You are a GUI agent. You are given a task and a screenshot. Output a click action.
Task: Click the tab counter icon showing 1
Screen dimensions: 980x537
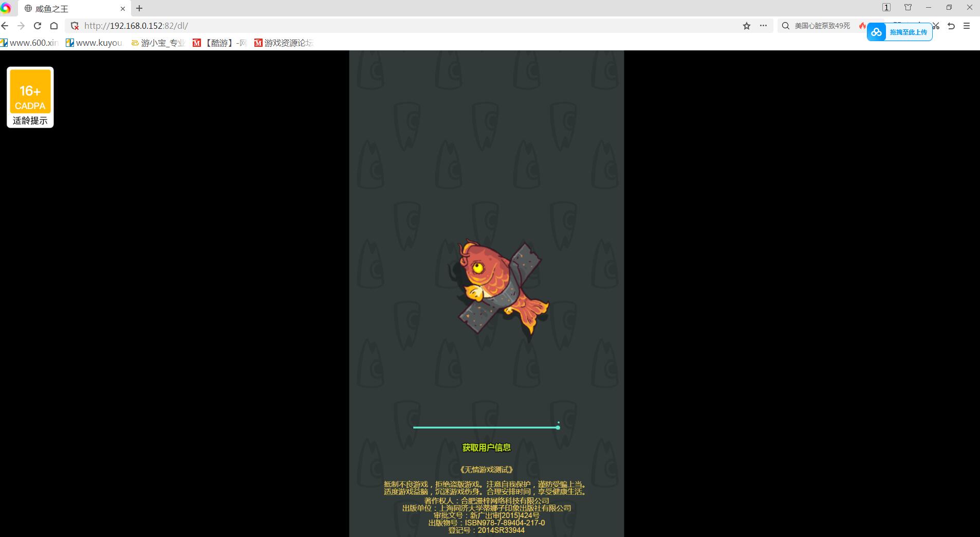coord(886,7)
